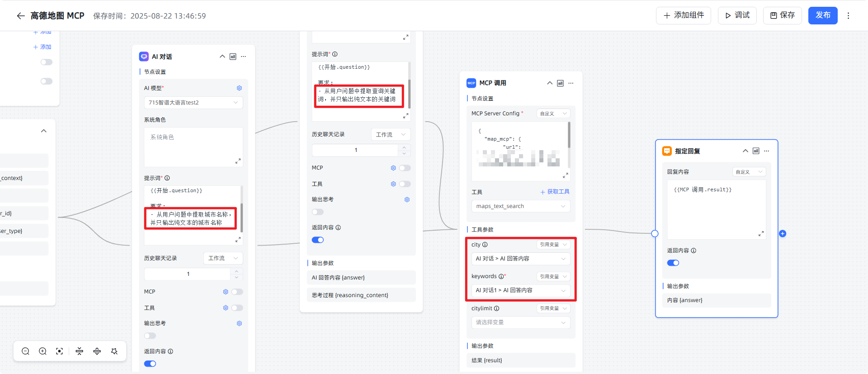Click the blue plus connector on 指定回复 node
The width and height of the screenshot is (868, 374).
[783, 234]
